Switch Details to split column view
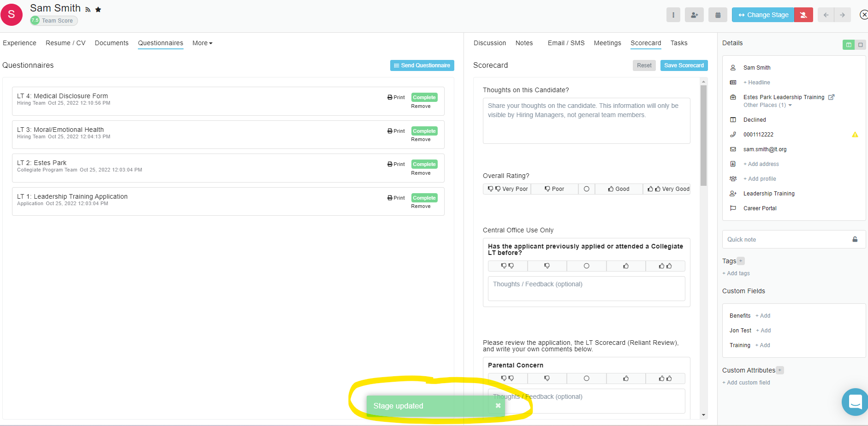Image resolution: width=868 pixels, height=426 pixels. pyautogui.click(x=848, y=45)
